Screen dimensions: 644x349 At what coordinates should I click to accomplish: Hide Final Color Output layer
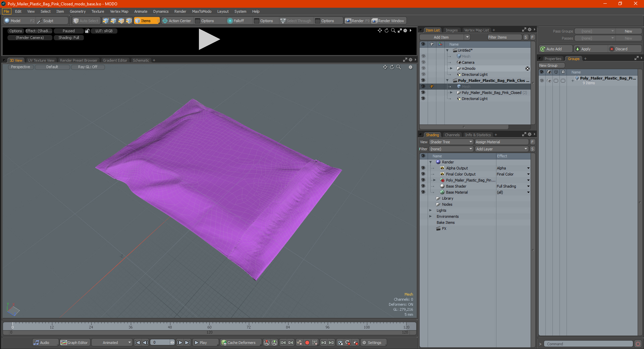423,174
